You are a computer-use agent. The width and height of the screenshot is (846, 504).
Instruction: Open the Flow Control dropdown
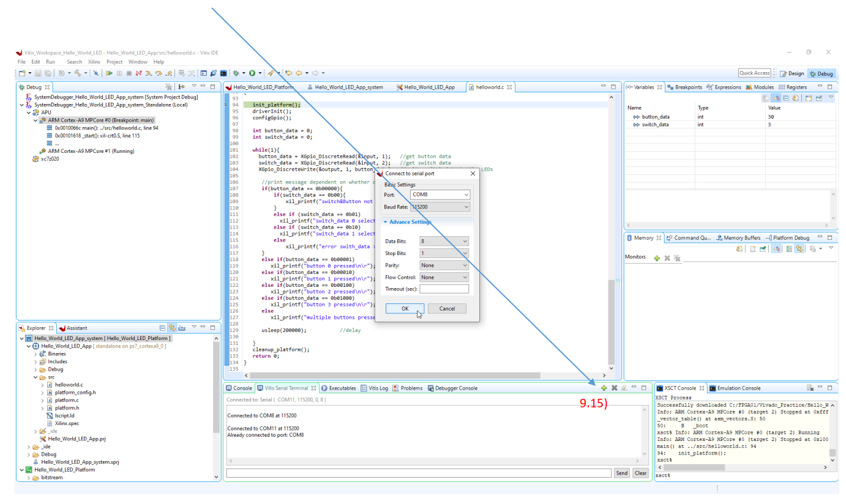(x=444, y=277)
